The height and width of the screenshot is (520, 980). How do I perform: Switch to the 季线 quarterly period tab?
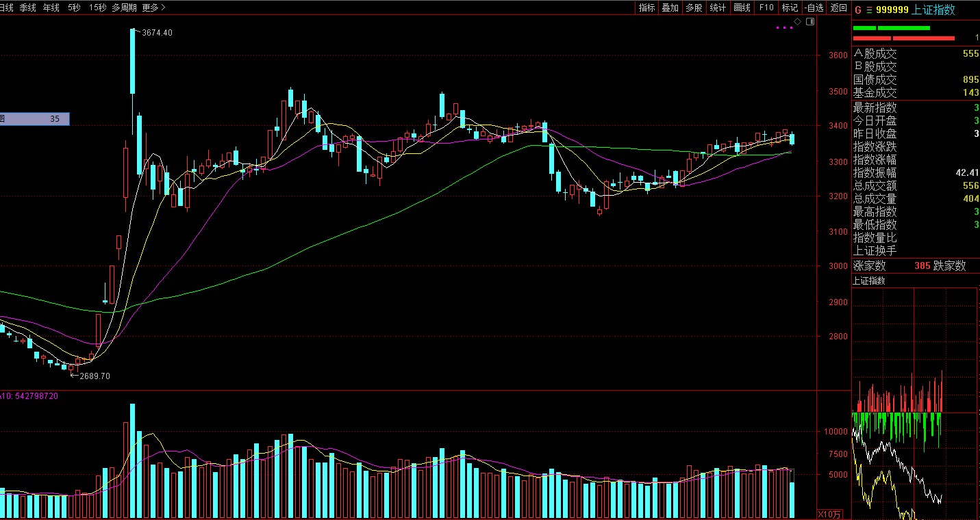pyautogui.click(x=27, y=8)
